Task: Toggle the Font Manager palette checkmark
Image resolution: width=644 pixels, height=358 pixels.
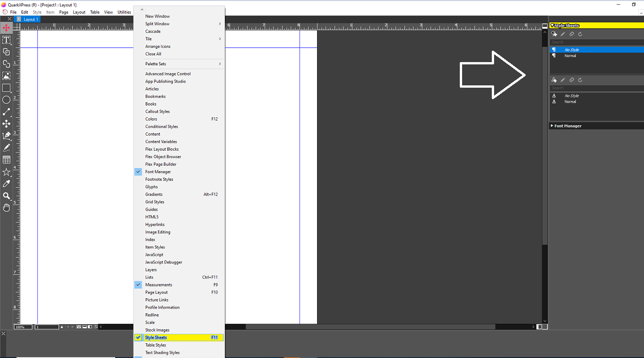Action: tap(138, 171)
